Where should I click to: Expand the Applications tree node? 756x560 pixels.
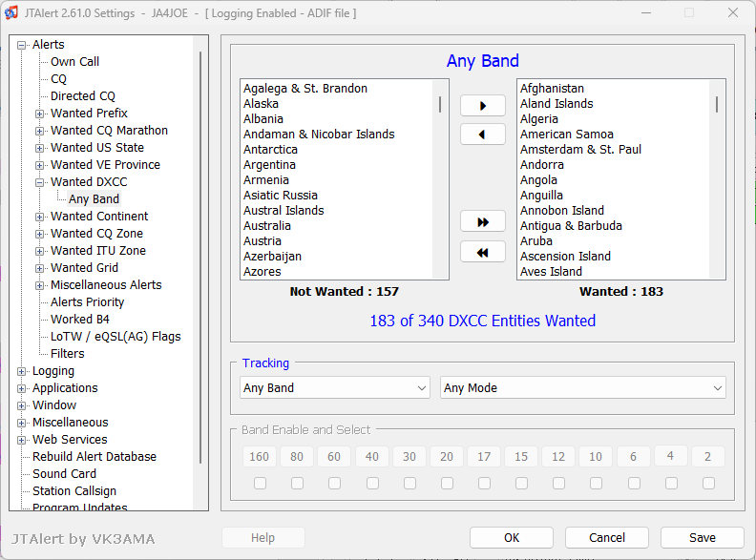click(21, 388)
